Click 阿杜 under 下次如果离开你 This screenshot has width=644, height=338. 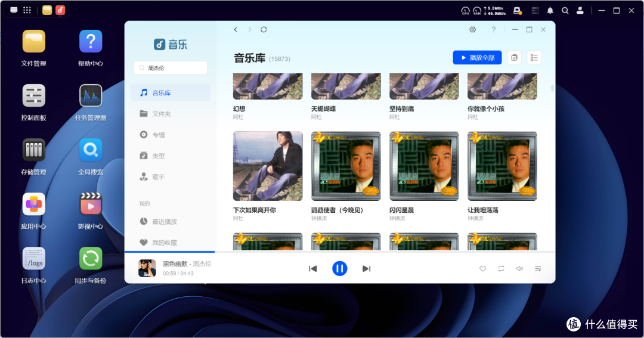(238, 219)
